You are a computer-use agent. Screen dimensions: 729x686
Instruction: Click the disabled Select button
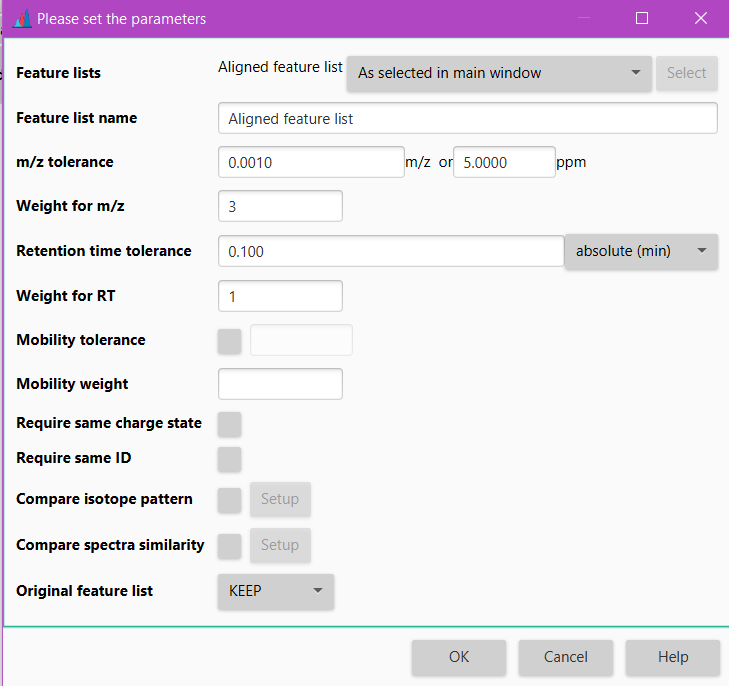687,73
